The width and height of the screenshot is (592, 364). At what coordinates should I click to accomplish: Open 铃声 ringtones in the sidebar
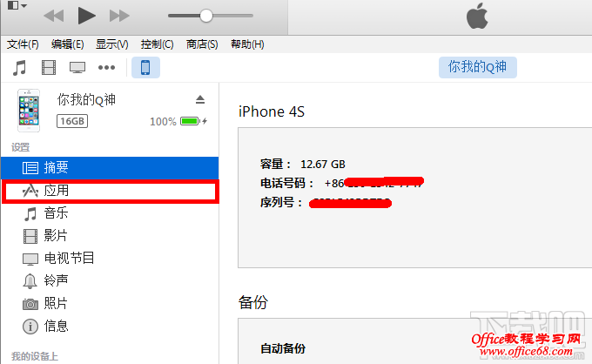tap(111, 280)
